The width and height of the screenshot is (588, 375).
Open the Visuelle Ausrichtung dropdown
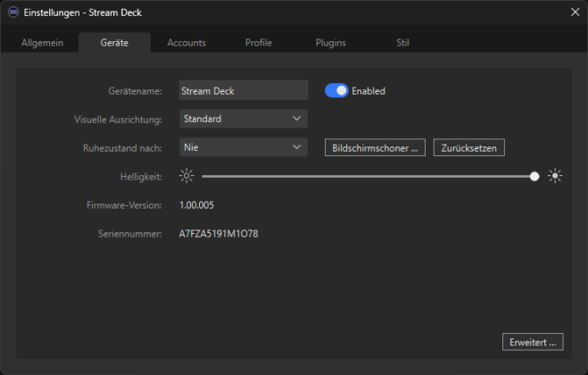point(243,119)
